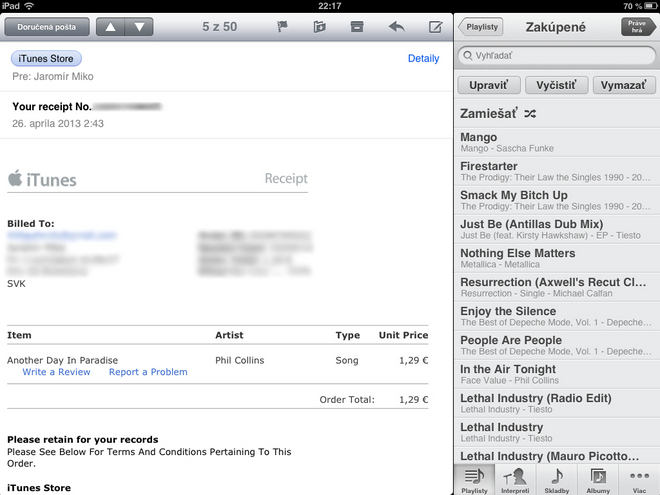The image size is (660, 495).
Task: Select Phil Collins artist cell
Action: click(240, 360)
